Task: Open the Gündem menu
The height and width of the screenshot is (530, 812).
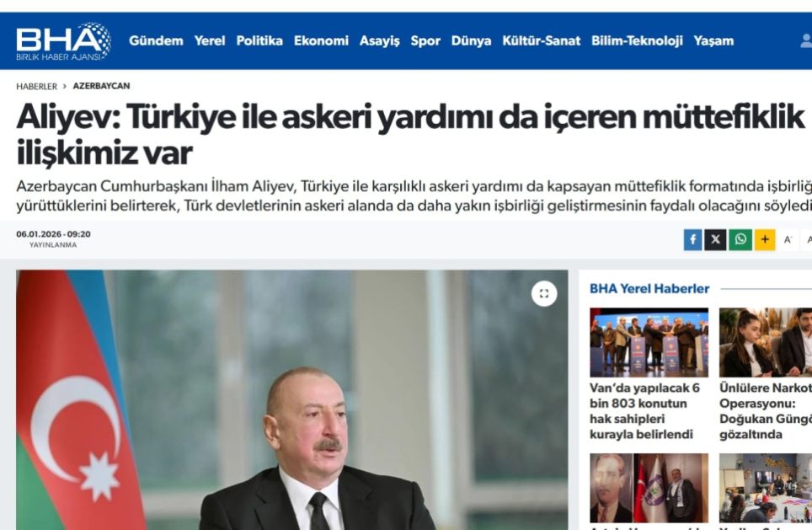Action: [156, 41]
